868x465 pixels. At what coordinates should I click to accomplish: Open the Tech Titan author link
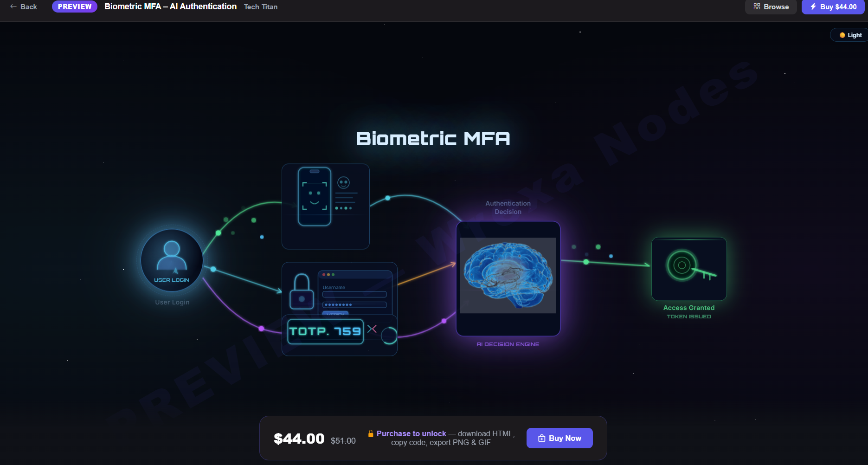[x=261, y=6]
